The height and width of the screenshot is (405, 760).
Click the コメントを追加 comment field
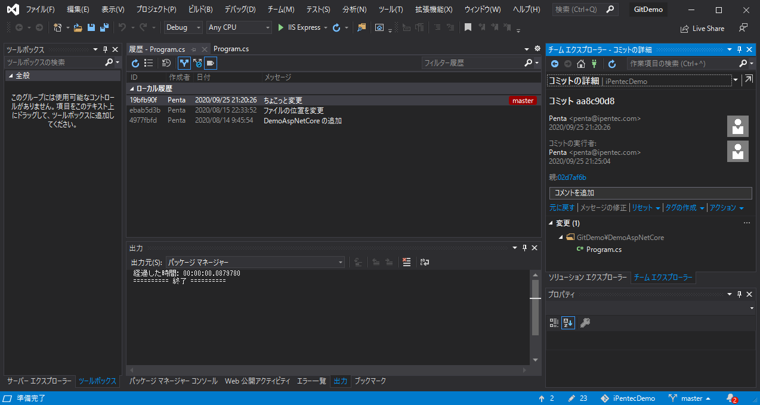[650, 193]
